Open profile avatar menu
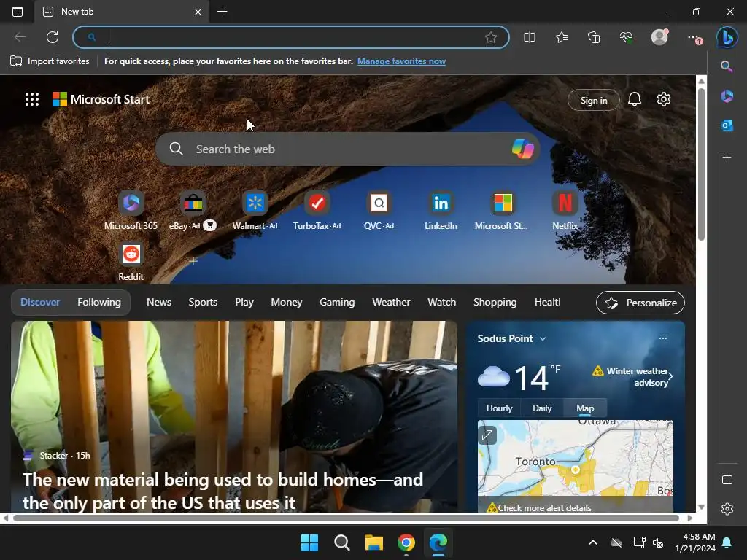 click(659, 37)
